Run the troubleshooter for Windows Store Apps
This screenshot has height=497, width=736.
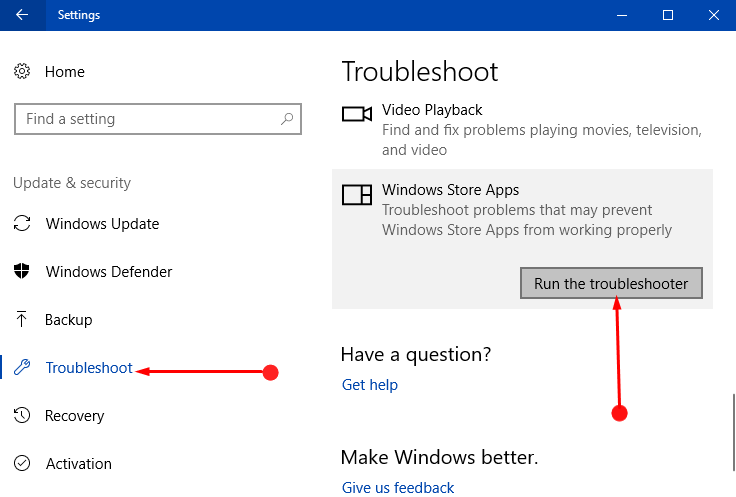tap(611, 283)
